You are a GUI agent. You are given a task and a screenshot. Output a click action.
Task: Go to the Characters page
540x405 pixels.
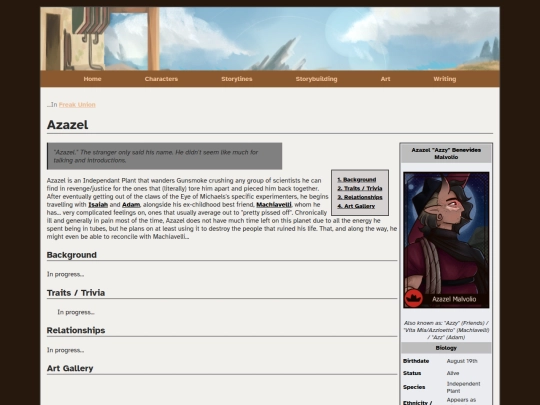pos(161,79)
